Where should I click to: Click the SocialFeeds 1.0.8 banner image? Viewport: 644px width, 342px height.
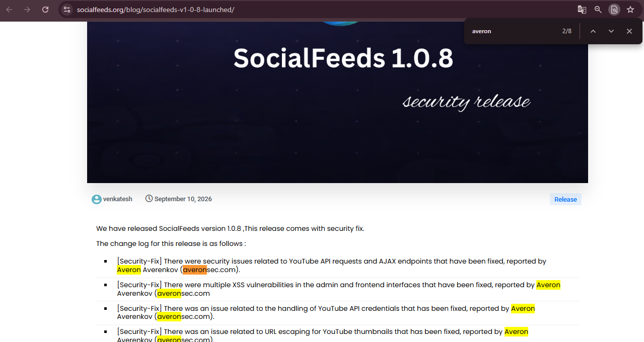(337, 102)
